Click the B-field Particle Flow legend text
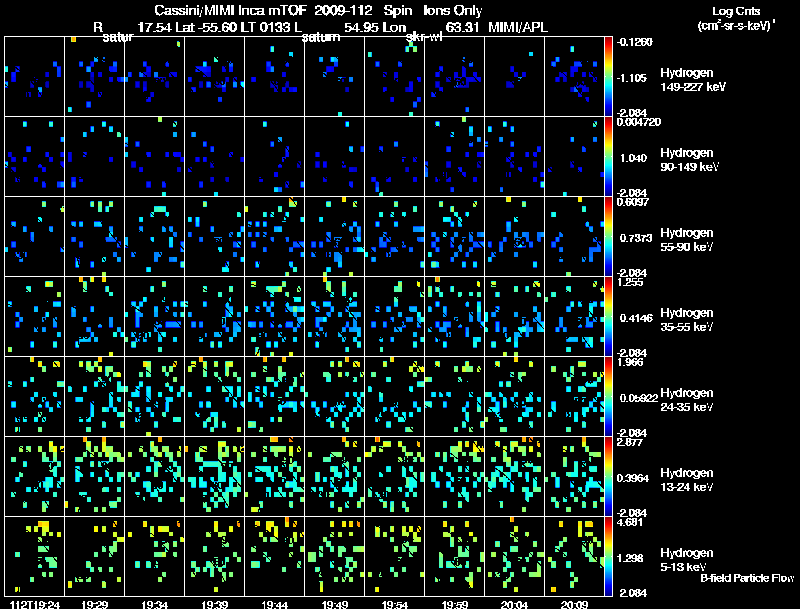800x609 pixels. point(746,579)
